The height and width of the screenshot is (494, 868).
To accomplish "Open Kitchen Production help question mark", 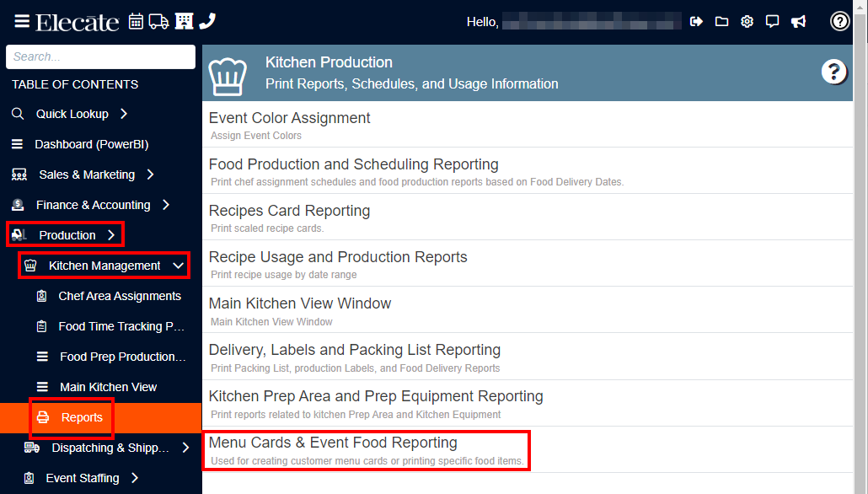I will tap(833, 72).
